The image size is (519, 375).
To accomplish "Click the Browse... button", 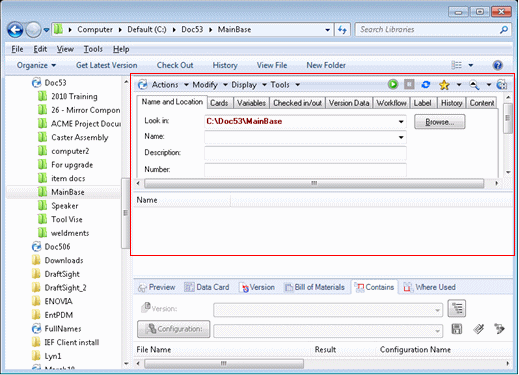I will pos(439,122).
